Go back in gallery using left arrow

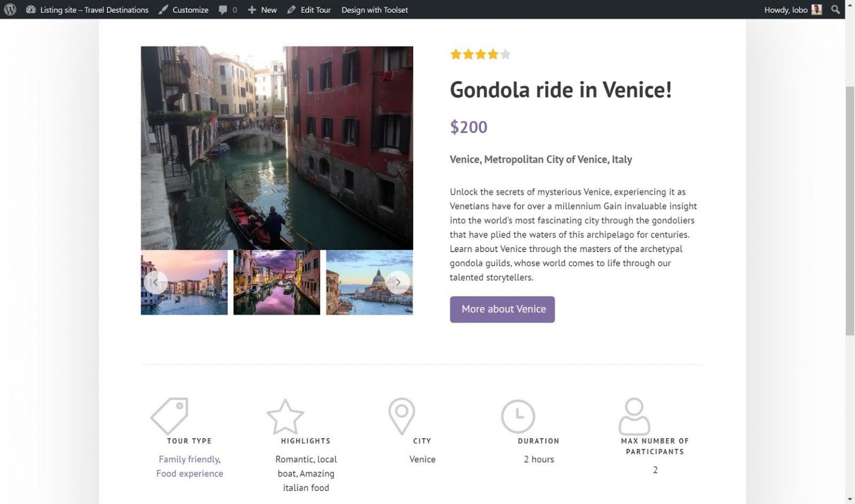click(x=156, y=282)
